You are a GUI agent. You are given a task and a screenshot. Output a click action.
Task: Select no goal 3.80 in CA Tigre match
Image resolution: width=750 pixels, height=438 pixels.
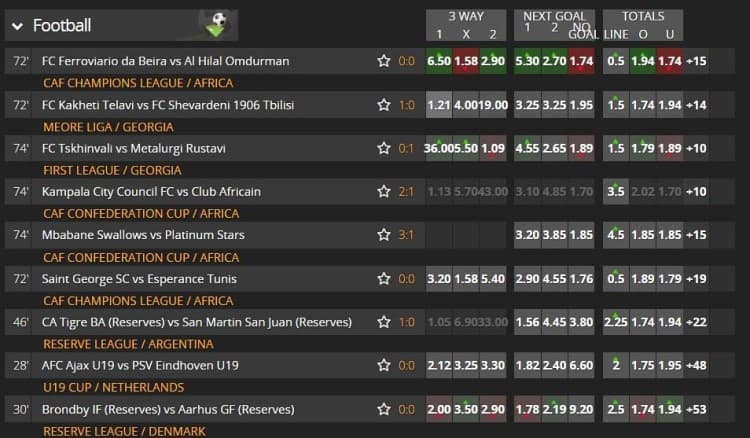(581, 322)
